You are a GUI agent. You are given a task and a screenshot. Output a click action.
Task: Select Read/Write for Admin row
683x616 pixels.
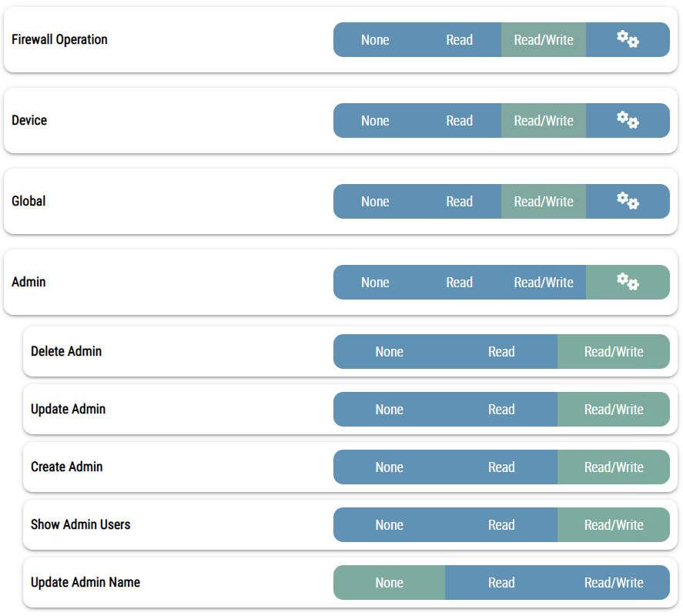pyautogui.click(x=543, y=283)
